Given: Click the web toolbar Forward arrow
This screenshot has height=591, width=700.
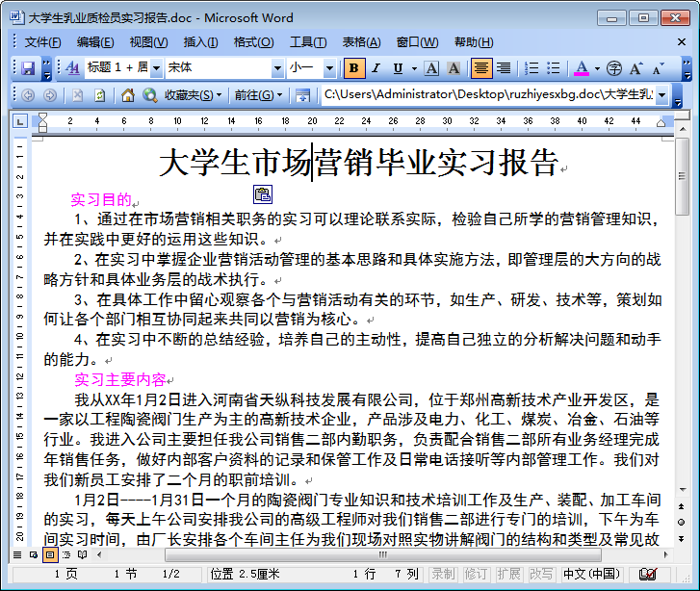Looking at the screenshot, I should coord(50,95).
